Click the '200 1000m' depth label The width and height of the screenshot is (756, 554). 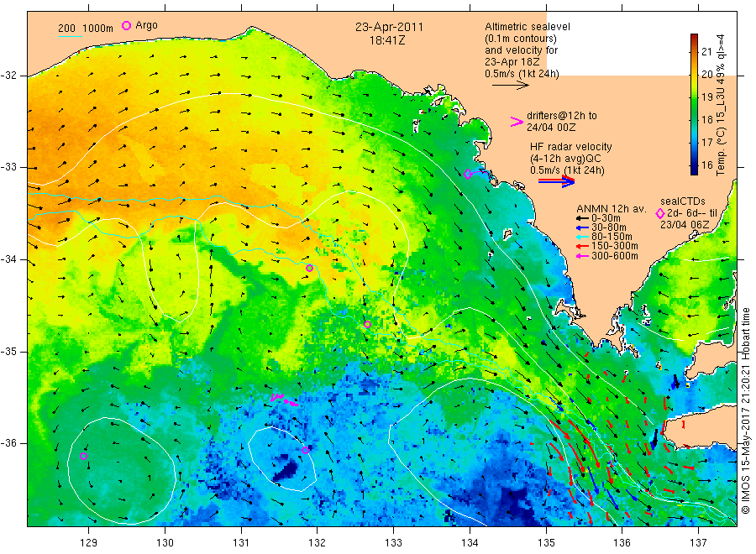pos(86,29)
